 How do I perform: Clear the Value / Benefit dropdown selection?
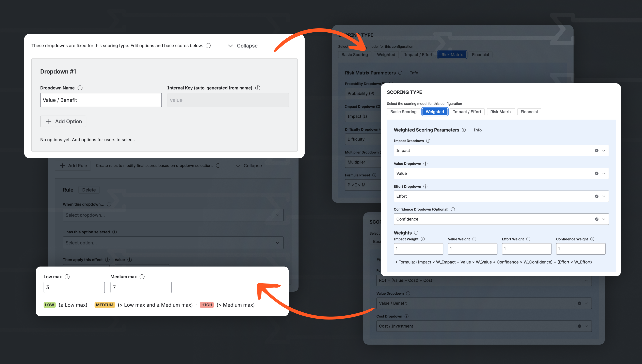click(579, 303)
